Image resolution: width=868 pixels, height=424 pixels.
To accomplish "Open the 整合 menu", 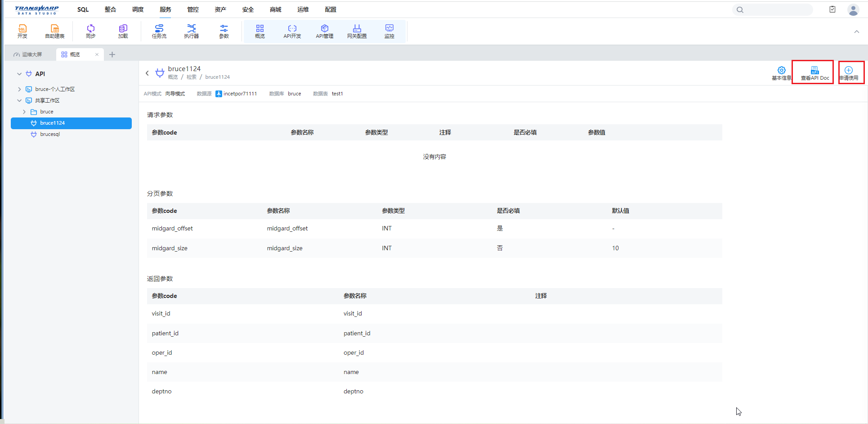I will coord(110,9).
